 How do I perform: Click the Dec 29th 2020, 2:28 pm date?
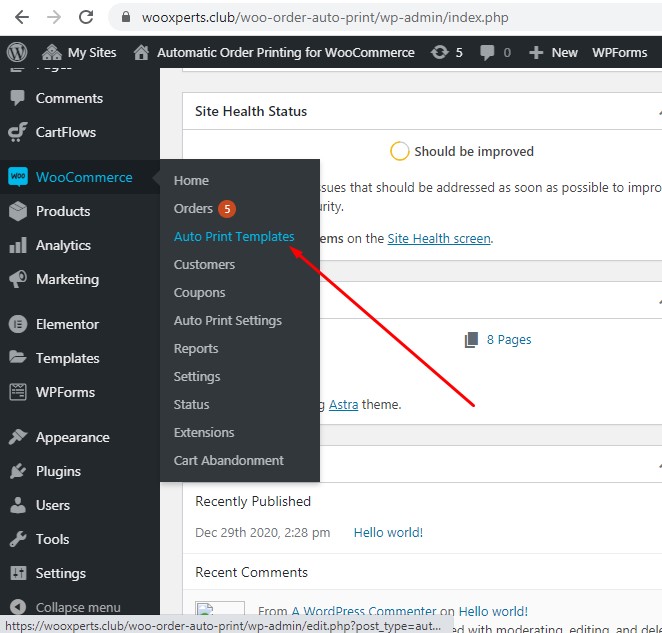pos(263,532)
